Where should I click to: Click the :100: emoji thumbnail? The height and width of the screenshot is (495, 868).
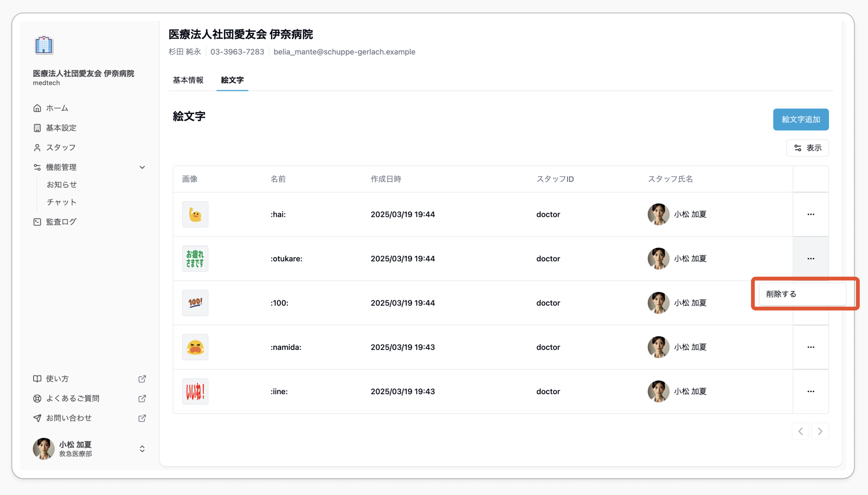pos(195,303)
